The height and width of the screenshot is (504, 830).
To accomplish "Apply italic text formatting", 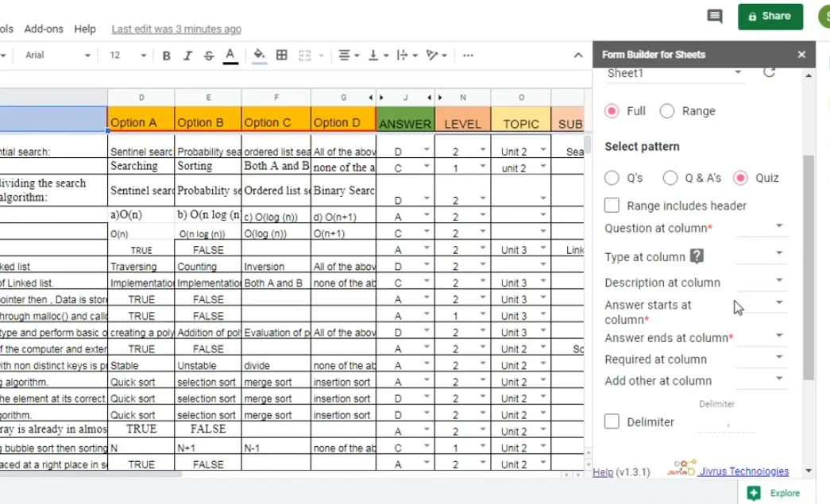I will [x=187, y=56].
